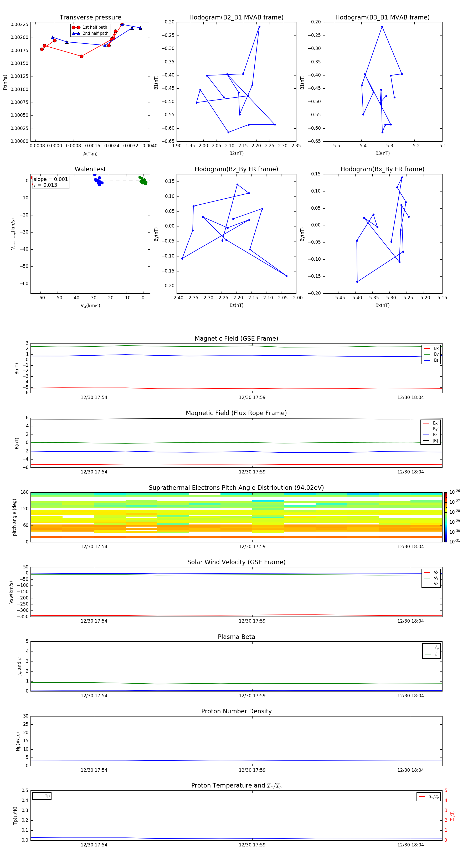Click '12/30 17:59' tick under GSE magnetic field

coord(252,398)
